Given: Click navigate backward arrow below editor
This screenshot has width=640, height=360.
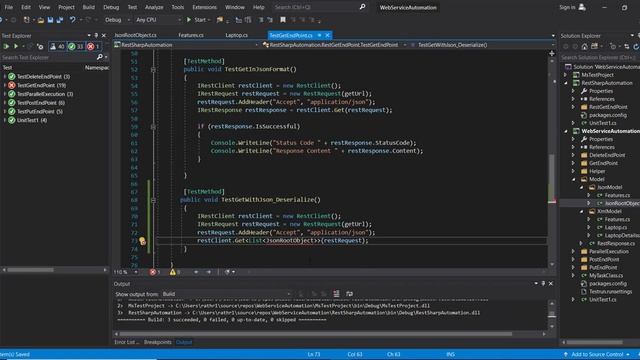Looking at the screenshot, I should pos(196,272).
